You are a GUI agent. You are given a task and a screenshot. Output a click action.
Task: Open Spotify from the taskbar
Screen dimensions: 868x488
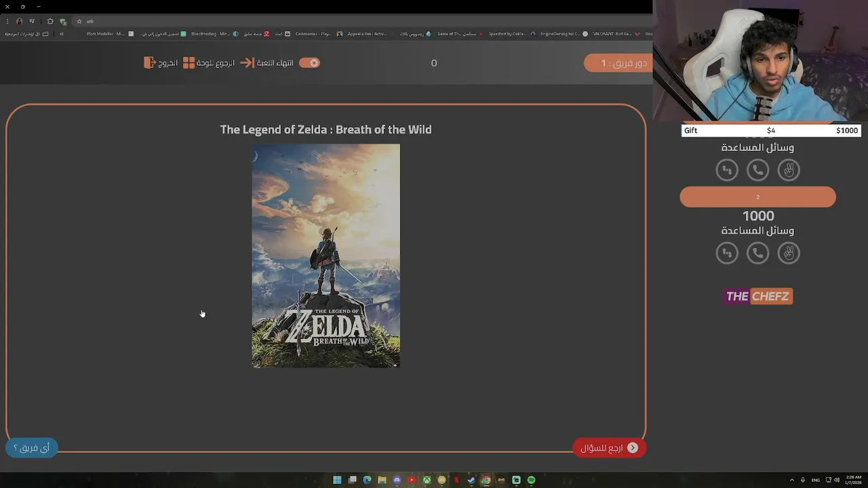click(x=531, y=480)
